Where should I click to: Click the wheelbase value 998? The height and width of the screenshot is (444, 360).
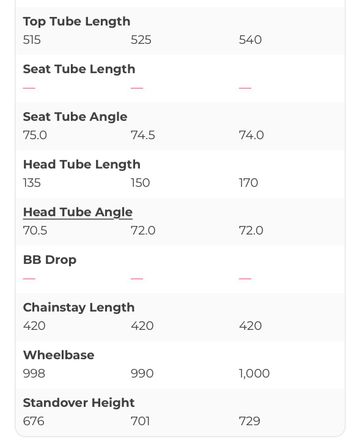pos(34,374)
